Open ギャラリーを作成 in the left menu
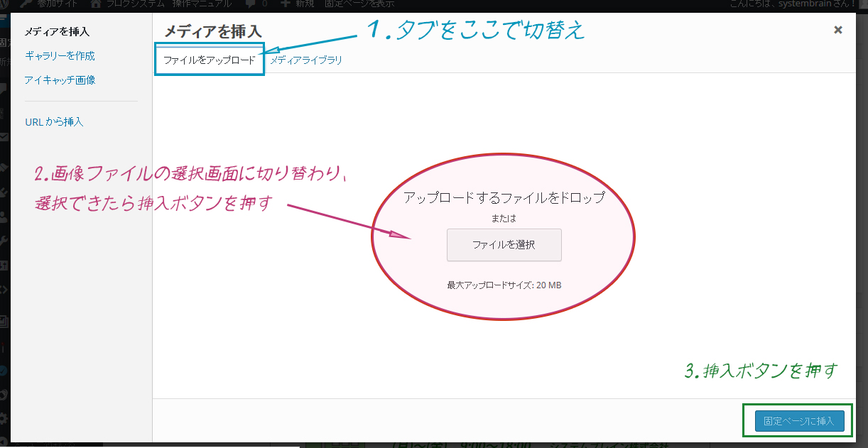 tap(60, 56)
